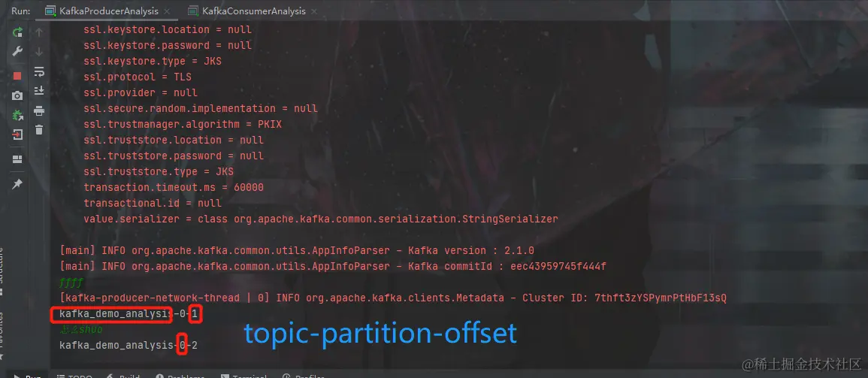The height and width of the screenshot is (378, 868).
Task: Click the 'transactional.id = null' line
Action: [x=153, y=203]
